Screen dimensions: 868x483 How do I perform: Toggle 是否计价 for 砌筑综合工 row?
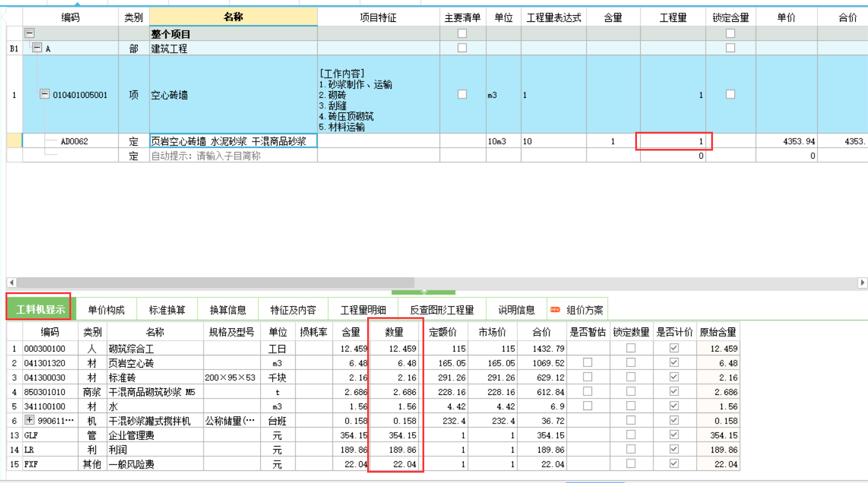tap(673, 348)
